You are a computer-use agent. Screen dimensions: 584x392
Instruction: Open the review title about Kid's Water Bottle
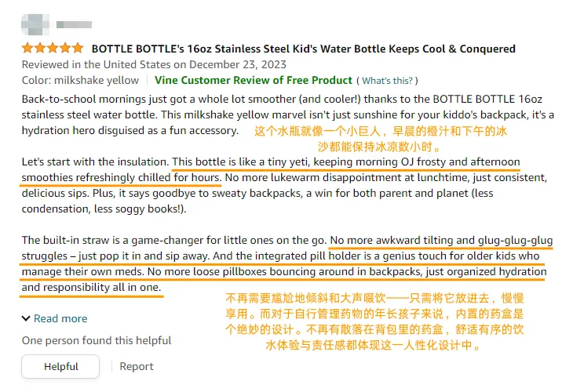(303, 49)
